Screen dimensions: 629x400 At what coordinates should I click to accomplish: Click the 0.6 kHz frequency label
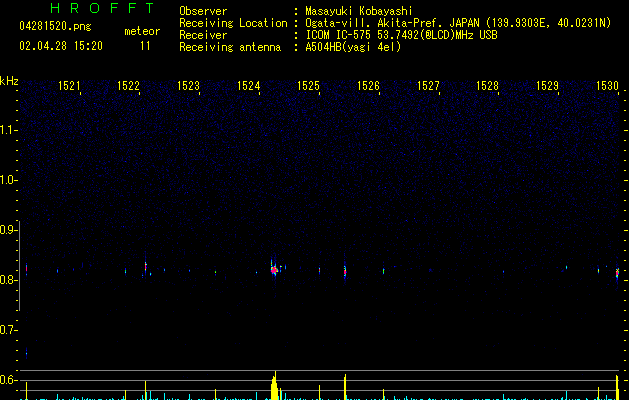(8, 380)
